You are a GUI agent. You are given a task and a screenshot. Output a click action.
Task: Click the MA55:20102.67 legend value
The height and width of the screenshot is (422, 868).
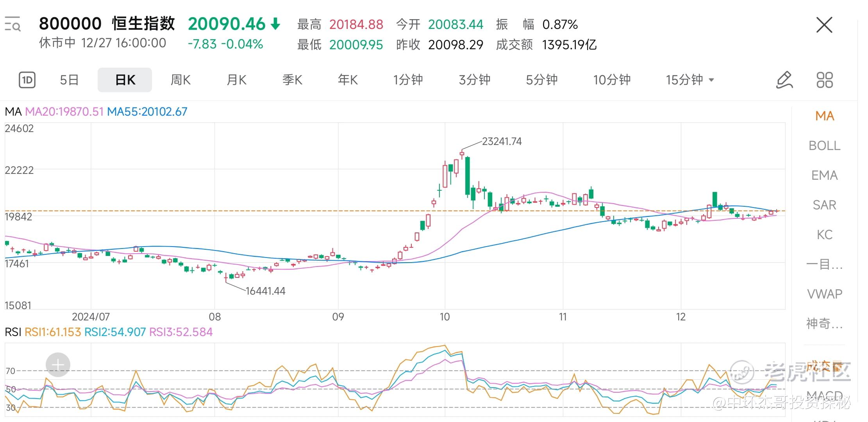(147, 112)
